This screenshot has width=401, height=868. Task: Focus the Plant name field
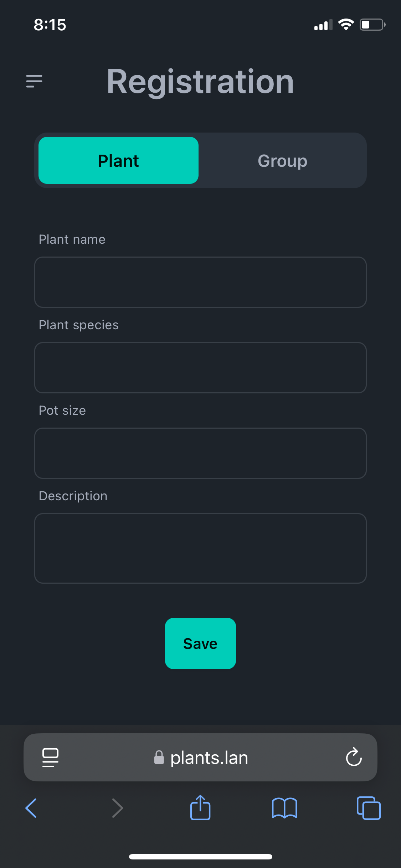click(x=200, y=282)
